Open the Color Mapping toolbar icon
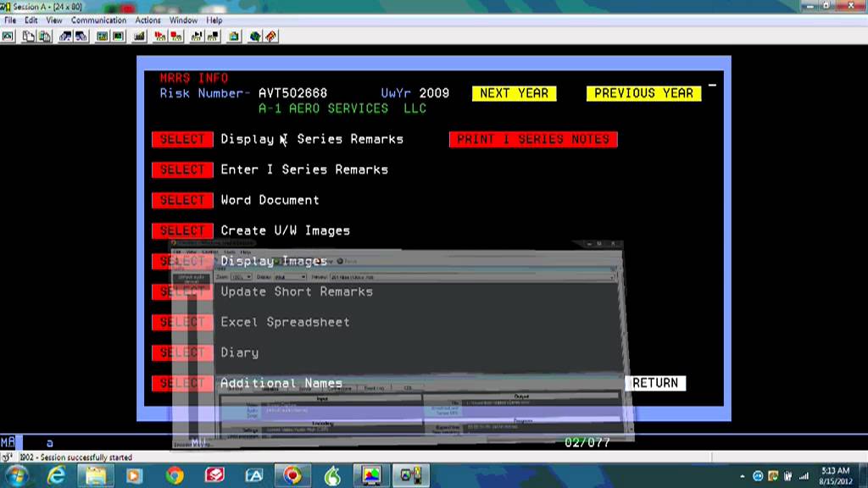This screenshot has height=488, width=868. click(x=119, y=36)
